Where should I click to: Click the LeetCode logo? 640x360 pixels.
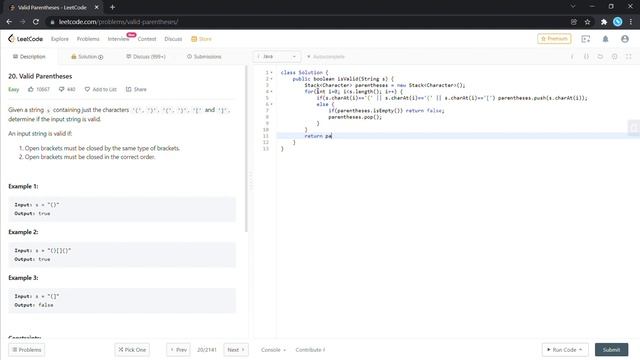pyautogui.click(x=25, y=39)
